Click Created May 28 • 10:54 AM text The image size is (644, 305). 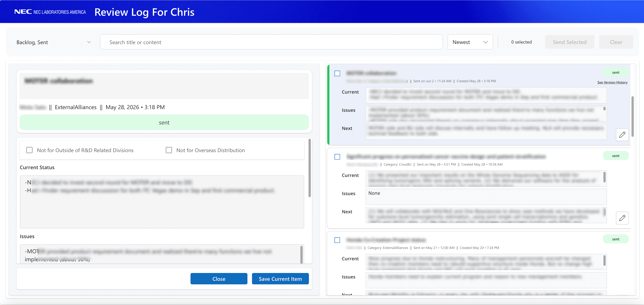[x=482, y=164]
